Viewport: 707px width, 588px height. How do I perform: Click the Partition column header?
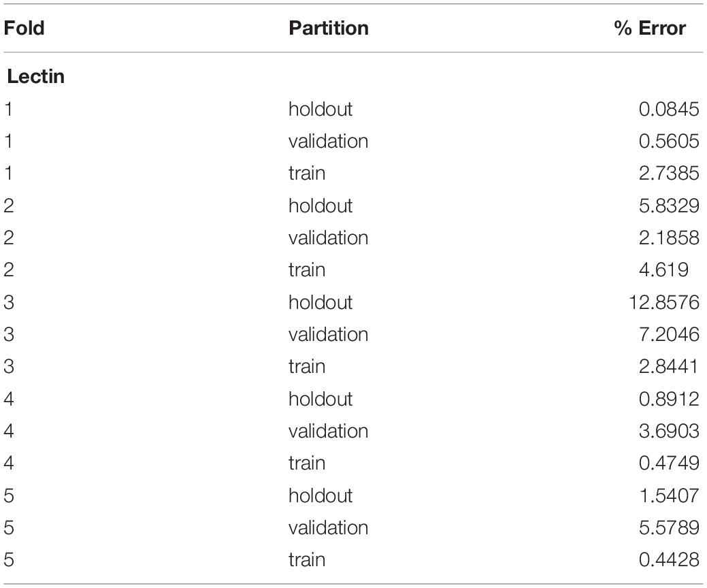pos(329,28)
